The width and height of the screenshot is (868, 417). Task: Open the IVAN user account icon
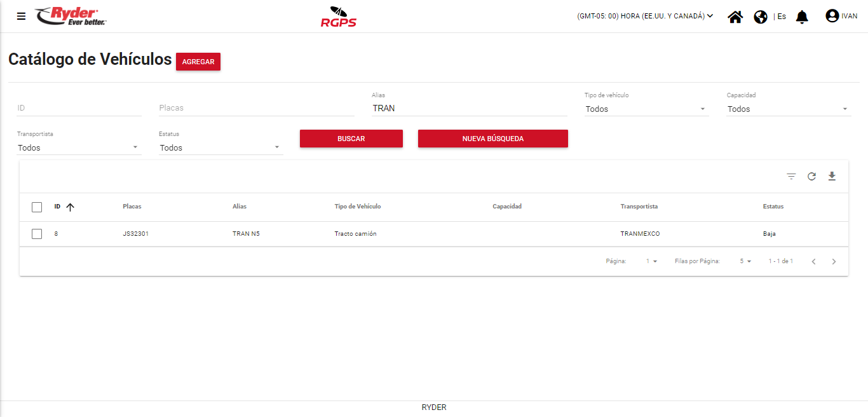pyautogui.click(x=832, y=16)
